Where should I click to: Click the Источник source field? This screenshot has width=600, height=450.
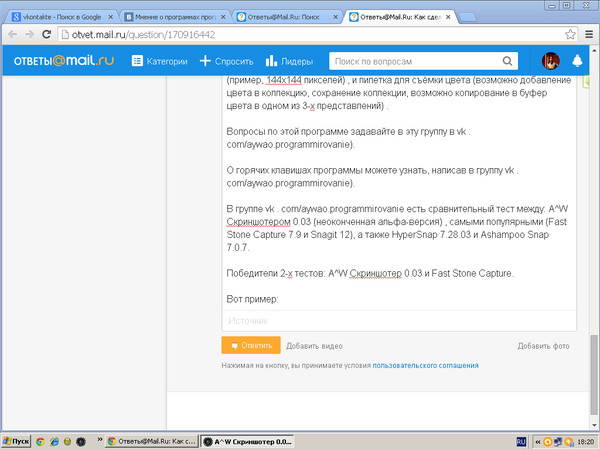tap(399, 321)
